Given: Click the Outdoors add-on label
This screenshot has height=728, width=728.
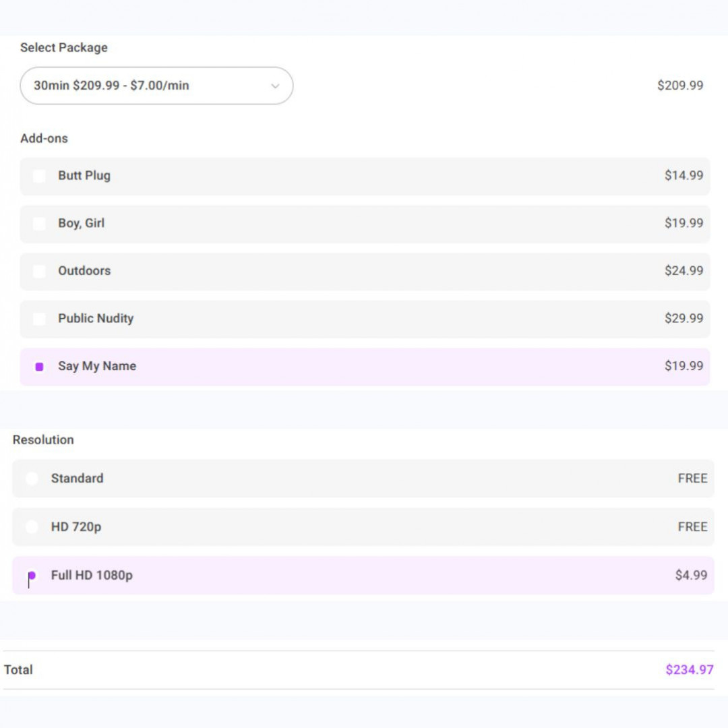Looking at the screenshot, I should click(x=84, y=271).
